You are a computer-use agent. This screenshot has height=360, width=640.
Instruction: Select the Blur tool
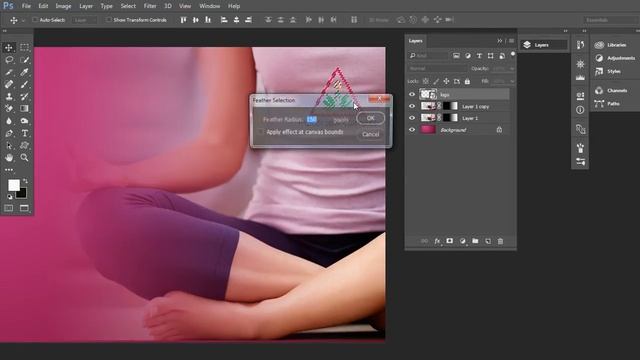(9, 121)
